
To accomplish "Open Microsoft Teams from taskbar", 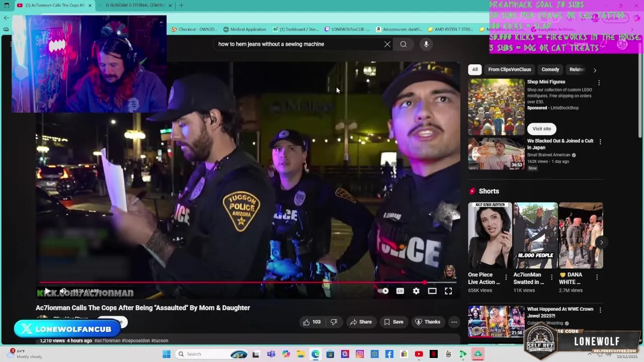I will (x=271, y=354).
